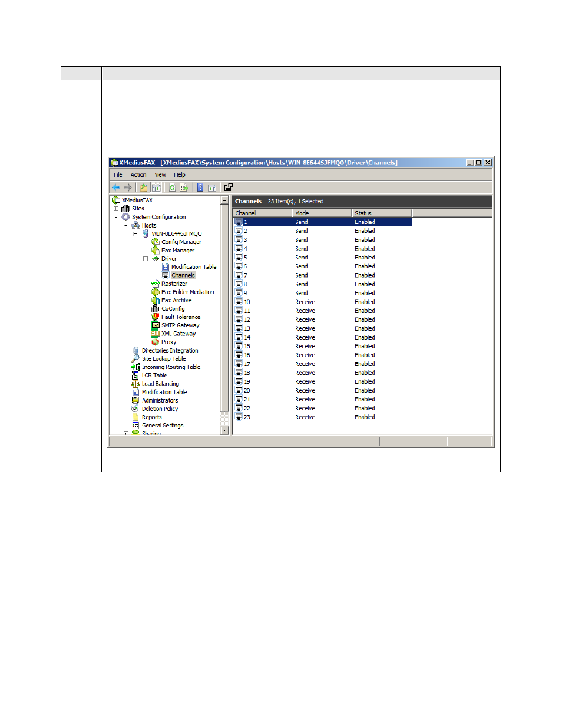Open the Action menu

pyautogui.click(x=138, y=175)
